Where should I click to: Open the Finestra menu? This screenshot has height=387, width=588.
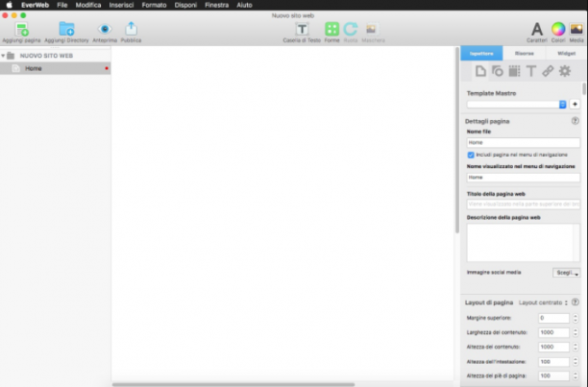tap(217, 5)
